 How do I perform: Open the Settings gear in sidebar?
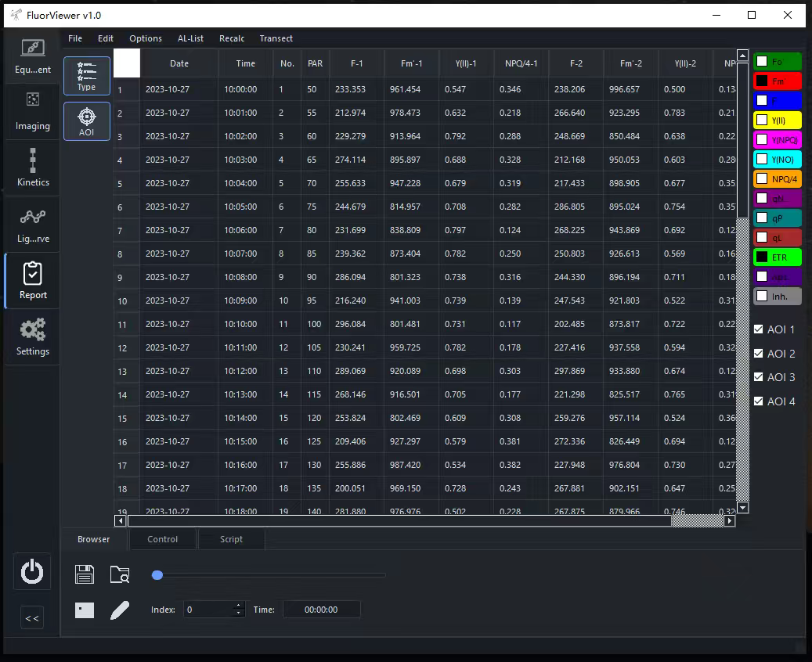click(x=33, y=336)
